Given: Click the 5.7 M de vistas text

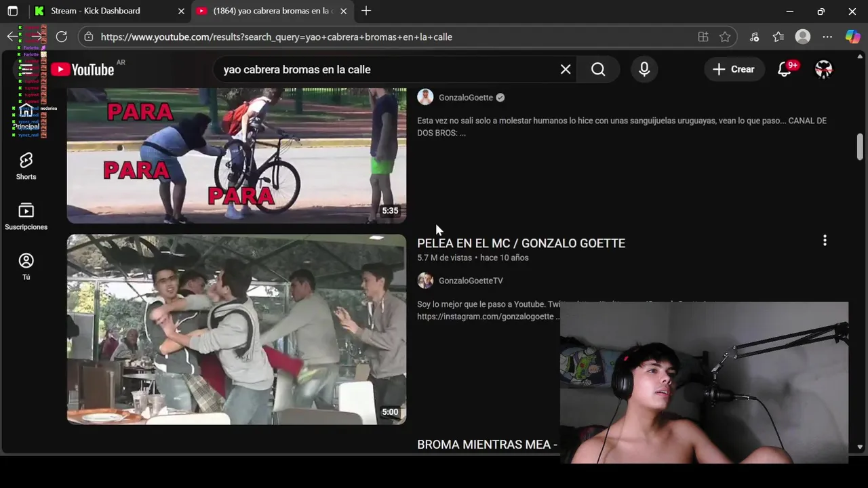Looking at the screenshot, I should point(444,258).
